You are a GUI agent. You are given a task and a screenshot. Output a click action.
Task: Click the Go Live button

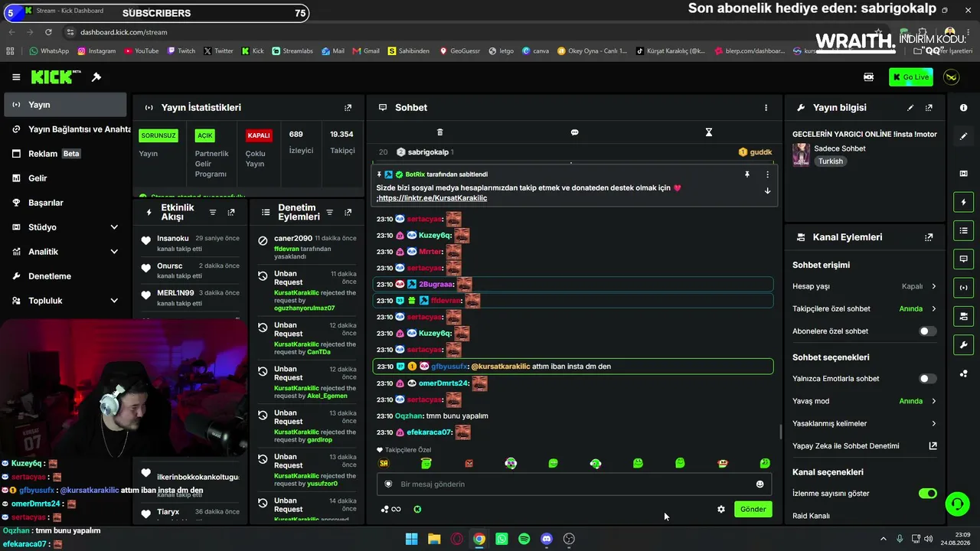coord(911,77)
